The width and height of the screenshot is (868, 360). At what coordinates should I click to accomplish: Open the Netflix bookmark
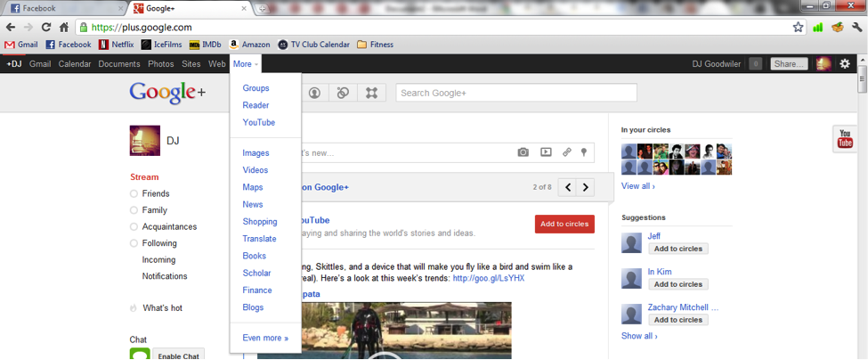(117, 45)
